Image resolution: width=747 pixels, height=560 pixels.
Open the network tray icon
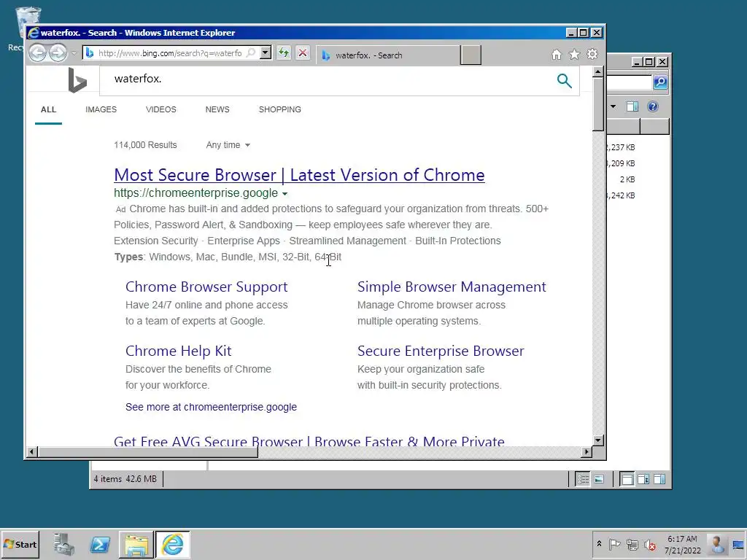tap(632, 544)
